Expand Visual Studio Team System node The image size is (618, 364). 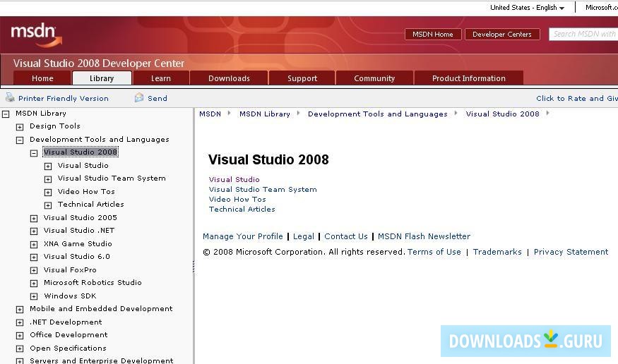(48, 179)
